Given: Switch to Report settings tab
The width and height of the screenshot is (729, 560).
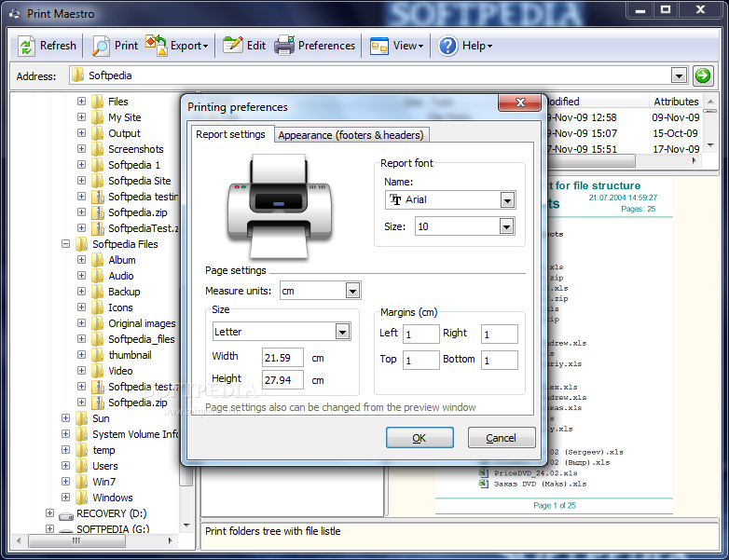Looking at the screenshot, I should pyautogui.click(x=230, y=134).
